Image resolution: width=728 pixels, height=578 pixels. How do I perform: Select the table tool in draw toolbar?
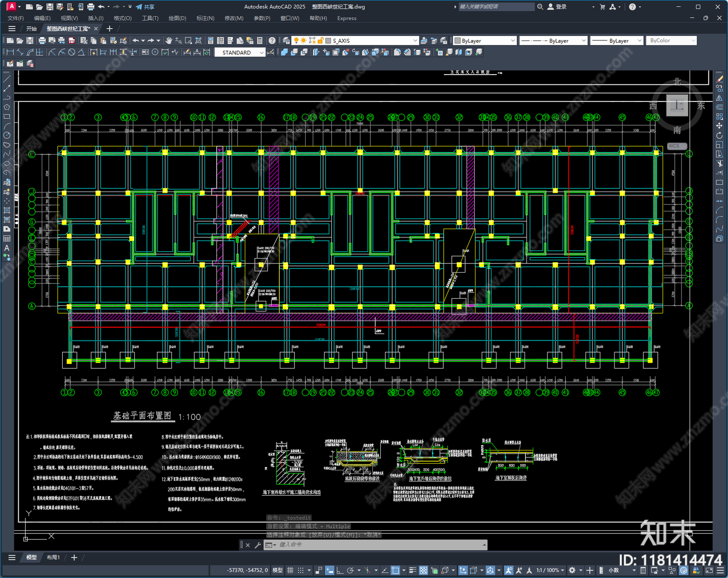(6, 238)
